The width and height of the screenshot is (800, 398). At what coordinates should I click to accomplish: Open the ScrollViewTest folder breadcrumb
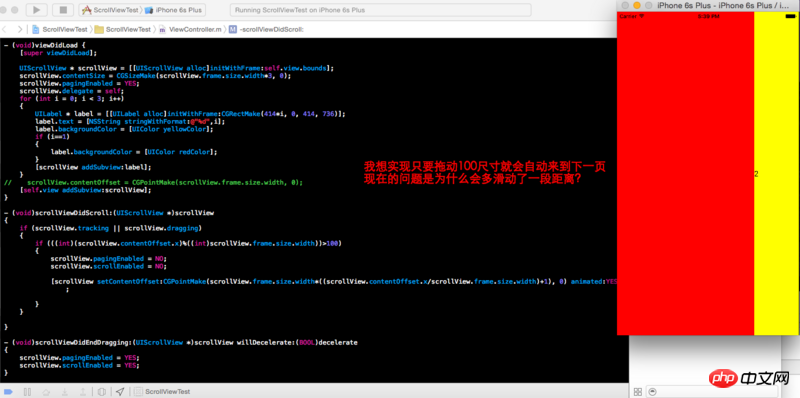pos(122,30)
